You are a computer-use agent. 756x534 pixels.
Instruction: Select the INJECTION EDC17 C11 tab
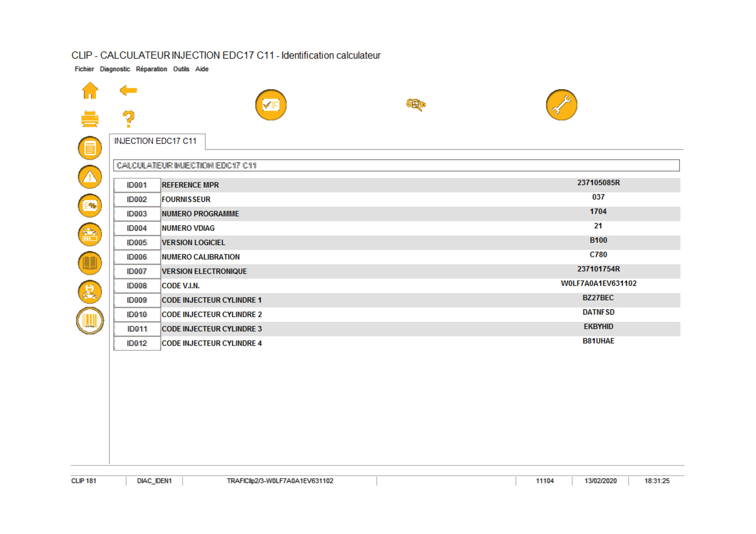pyautogui.click(x=155, y=141)
